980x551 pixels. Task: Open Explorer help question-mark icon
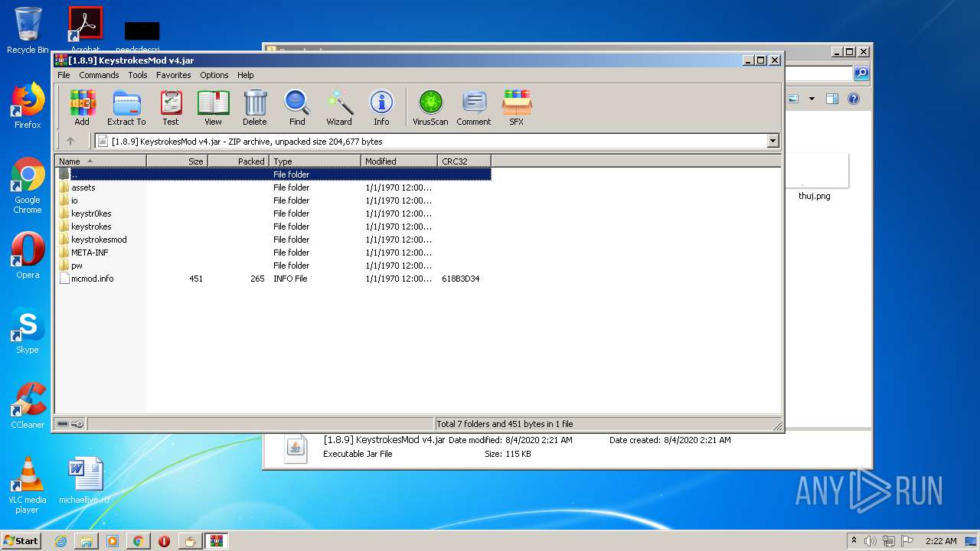click(854, 99)
